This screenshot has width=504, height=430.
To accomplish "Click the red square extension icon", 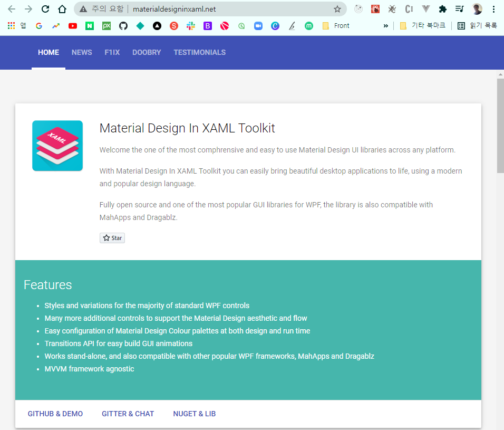I will (x=375, y=9).
